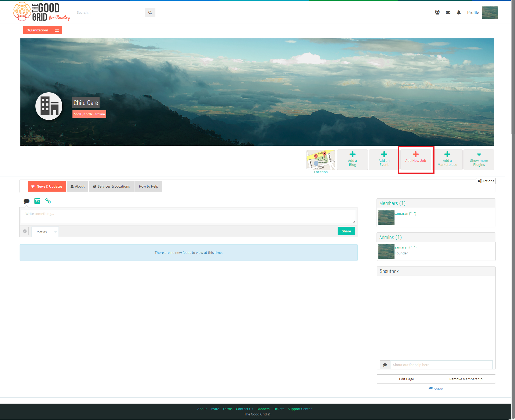Screen dimensions: 515x420
Task: Switch to Services & Locations tab
Action: click(111, 186)
